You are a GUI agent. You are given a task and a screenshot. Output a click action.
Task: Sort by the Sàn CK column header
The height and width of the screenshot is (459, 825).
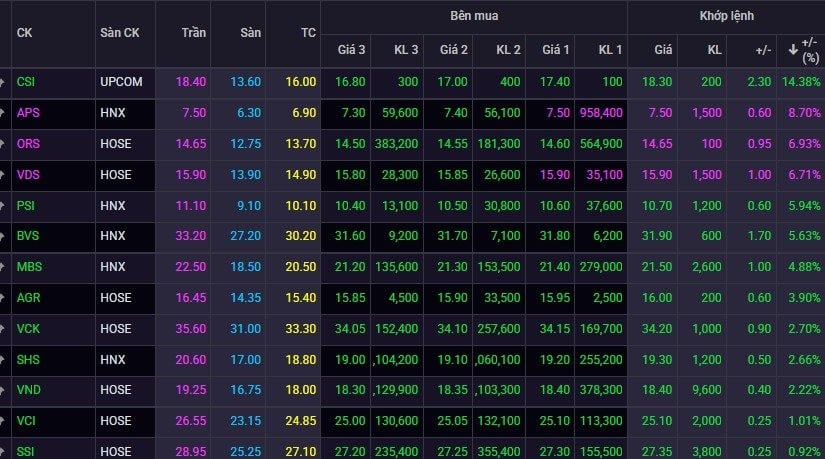pyautogui.click(x=119, y=33)
